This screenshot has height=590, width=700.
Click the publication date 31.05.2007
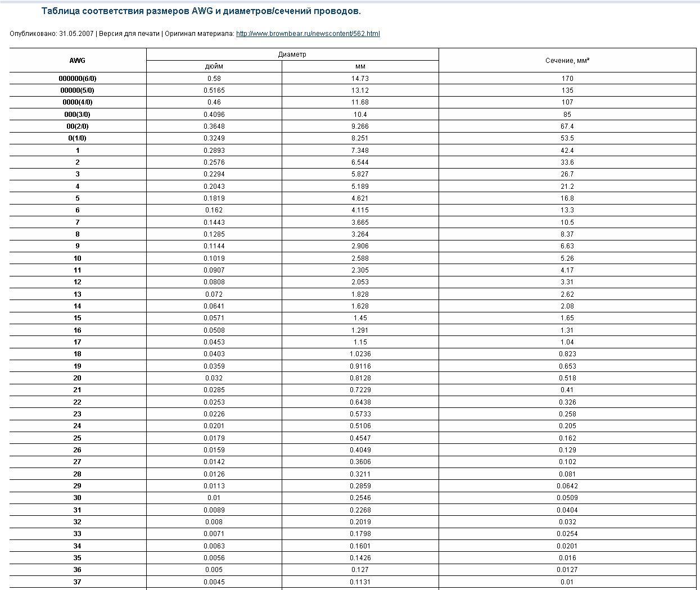pos(76,34)
